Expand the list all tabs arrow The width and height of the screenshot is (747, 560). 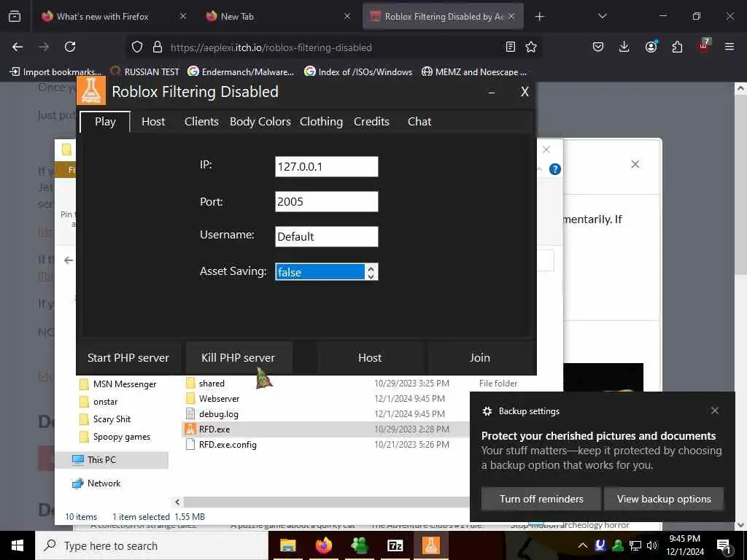click(602, 16)
